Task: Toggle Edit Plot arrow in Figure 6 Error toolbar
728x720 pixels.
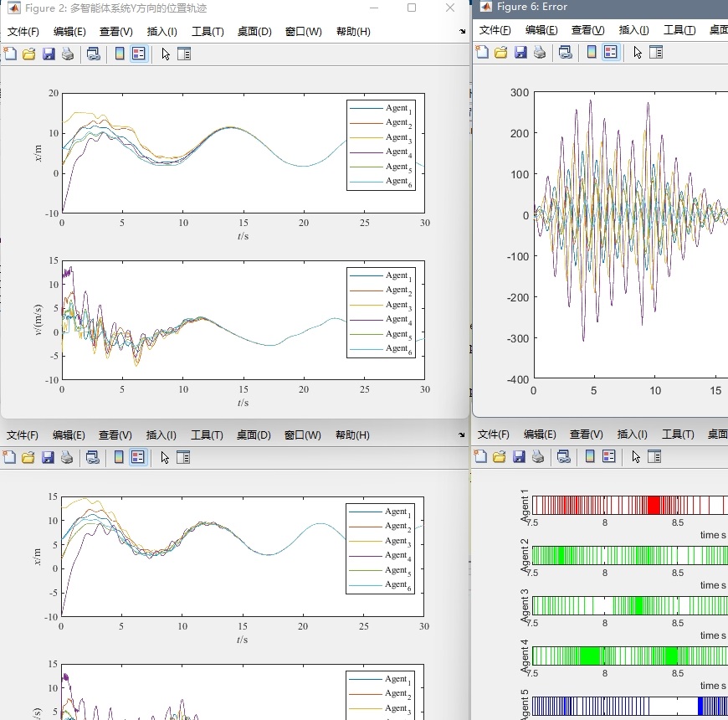Action: pyautogui.click(x=638, y=52)
